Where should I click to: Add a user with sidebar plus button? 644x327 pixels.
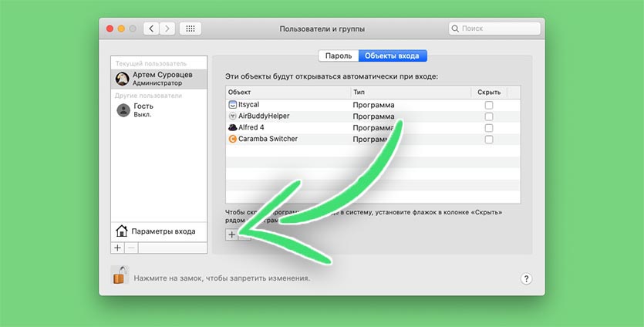[117, 248]
